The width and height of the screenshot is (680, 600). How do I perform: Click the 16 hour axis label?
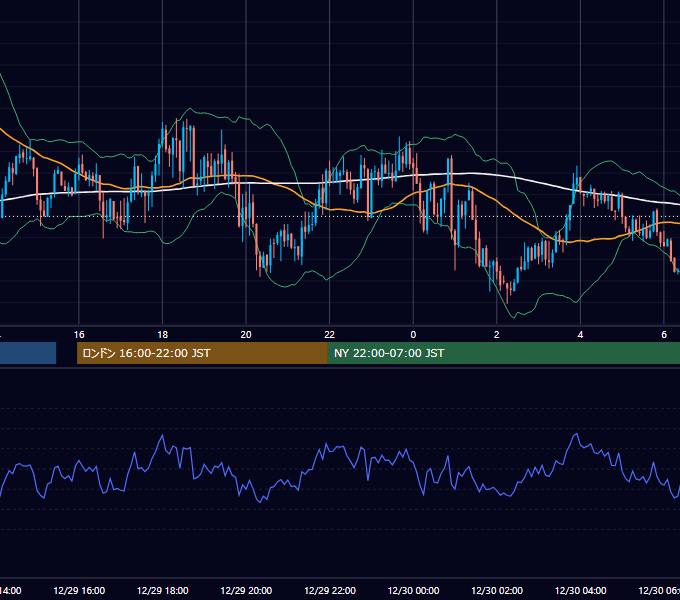point(79,335)
